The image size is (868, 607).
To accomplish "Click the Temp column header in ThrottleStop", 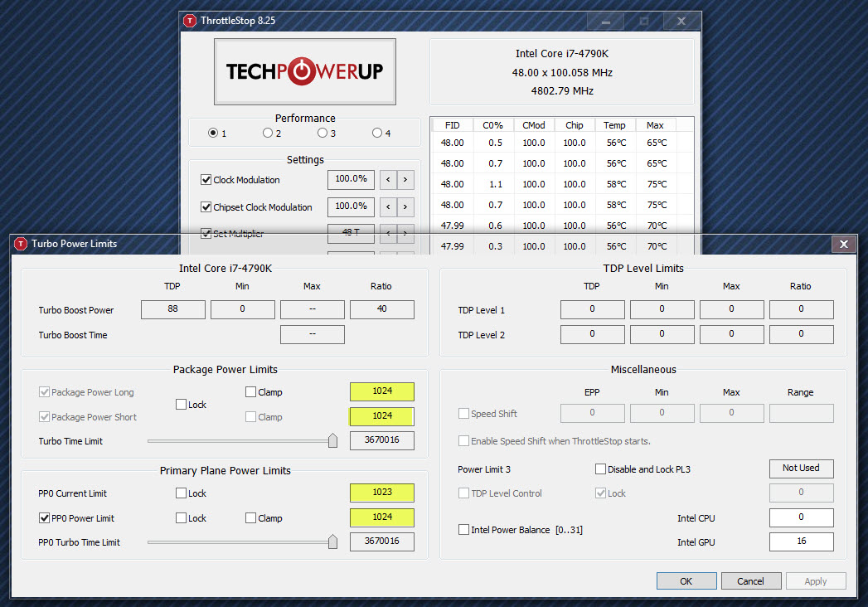I will [614, 125].
